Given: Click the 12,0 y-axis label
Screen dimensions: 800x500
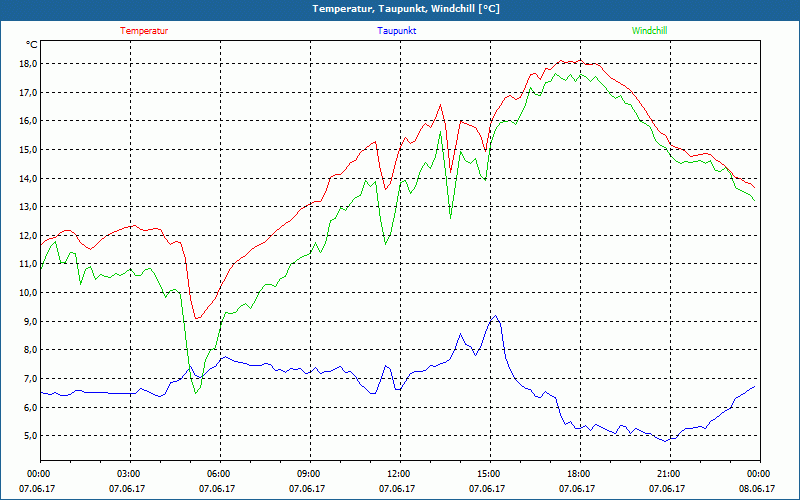Looking at the screenshot, I should pos(28,235).
